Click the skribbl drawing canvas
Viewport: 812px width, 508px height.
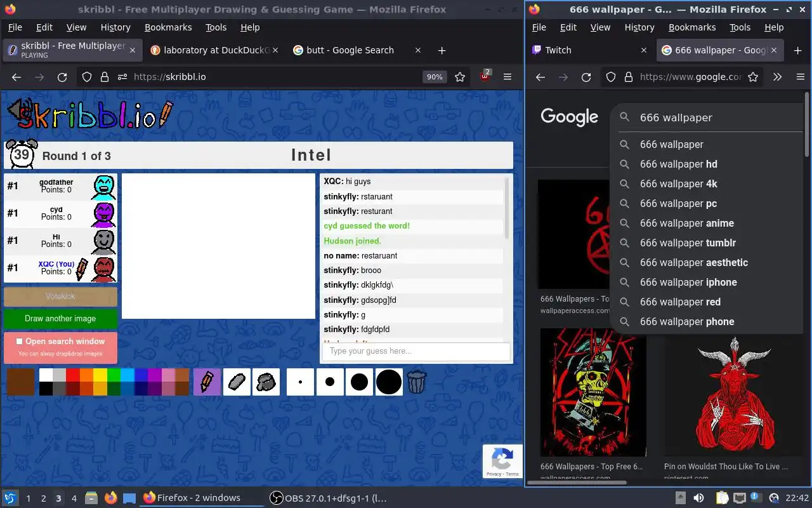point(218,246)
